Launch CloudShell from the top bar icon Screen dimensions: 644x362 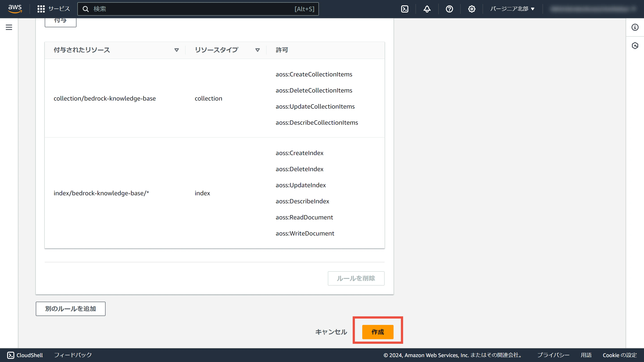tap(405, 9)
